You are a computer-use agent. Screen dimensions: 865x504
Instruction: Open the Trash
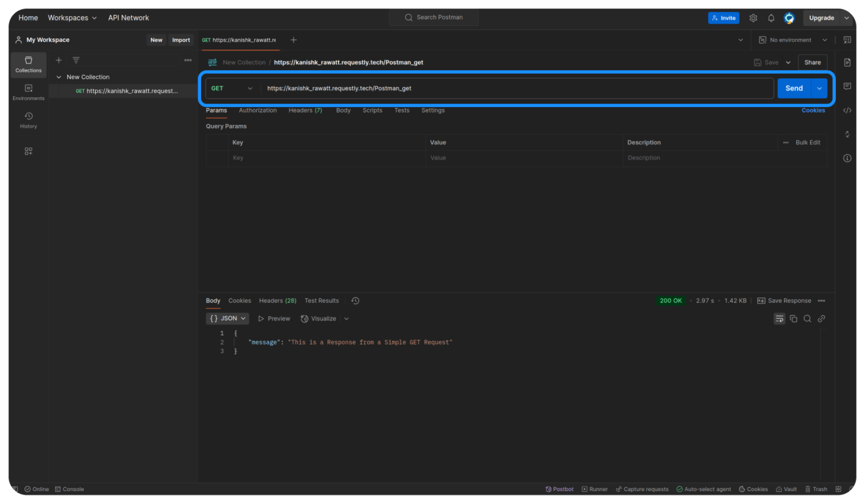pyautogui.click(x=816, y=489)
